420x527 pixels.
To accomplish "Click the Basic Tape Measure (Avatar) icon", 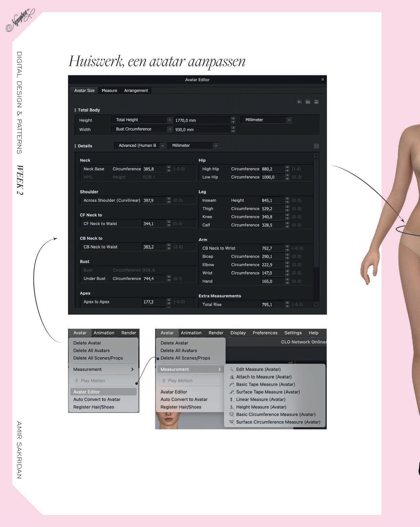I will (232, 384).
